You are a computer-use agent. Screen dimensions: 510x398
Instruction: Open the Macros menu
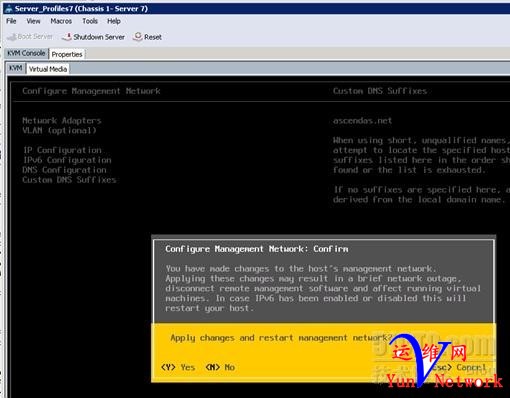(x=61, y=21)
